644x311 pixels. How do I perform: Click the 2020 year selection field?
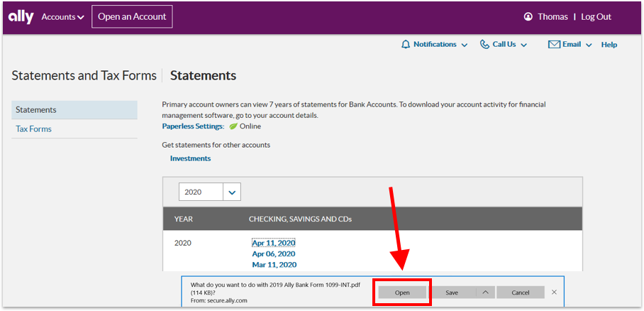click(201, 192)
